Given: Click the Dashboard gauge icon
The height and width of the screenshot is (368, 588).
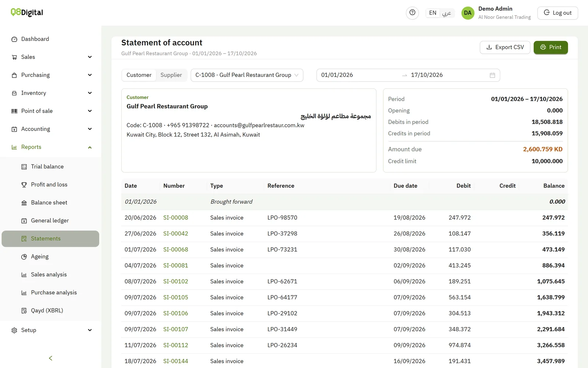Looking at the screenshot, I should click(x=14, y=39).
